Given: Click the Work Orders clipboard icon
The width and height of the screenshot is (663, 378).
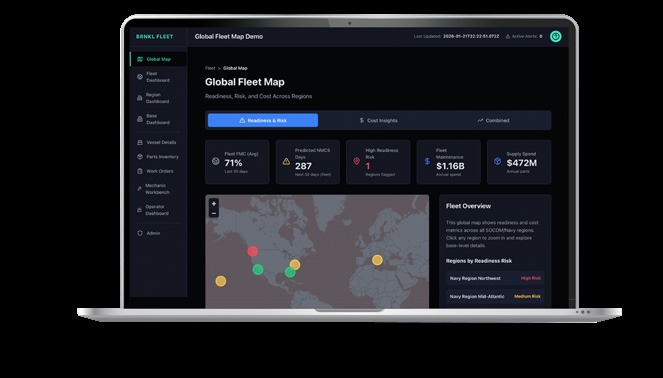Looking at the screenshot, I should point(140,171).
